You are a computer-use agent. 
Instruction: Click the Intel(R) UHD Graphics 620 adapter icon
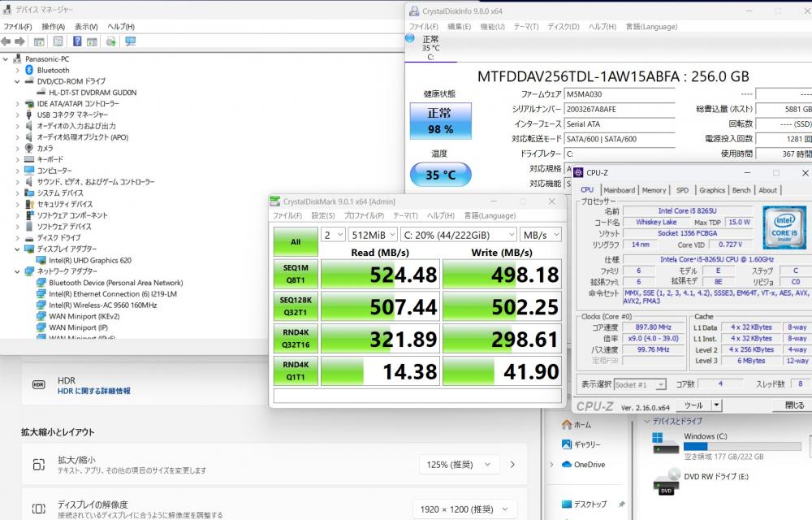[x=41, y=260]
